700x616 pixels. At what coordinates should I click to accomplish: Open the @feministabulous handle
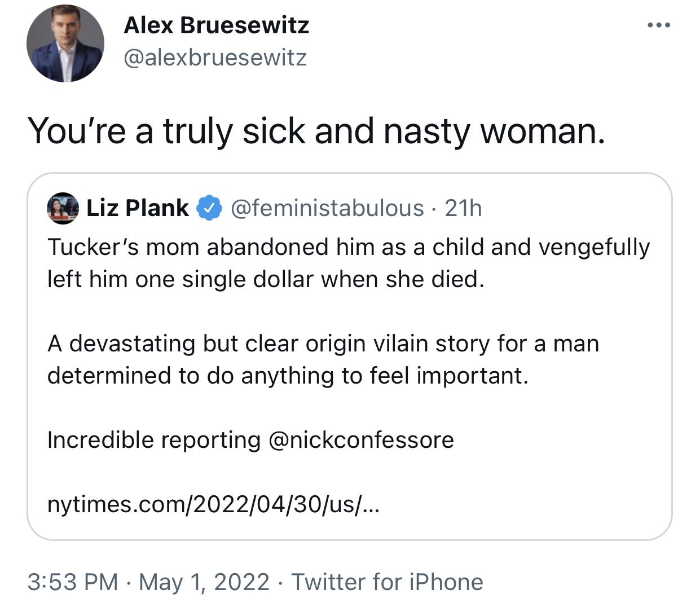coord(327,208)
